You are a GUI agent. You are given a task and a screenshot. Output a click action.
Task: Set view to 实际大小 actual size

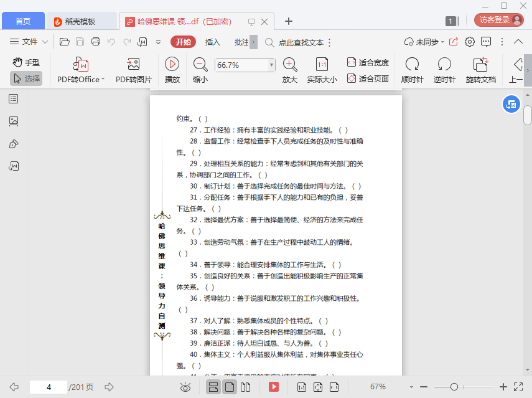click(x=322, y=70)
